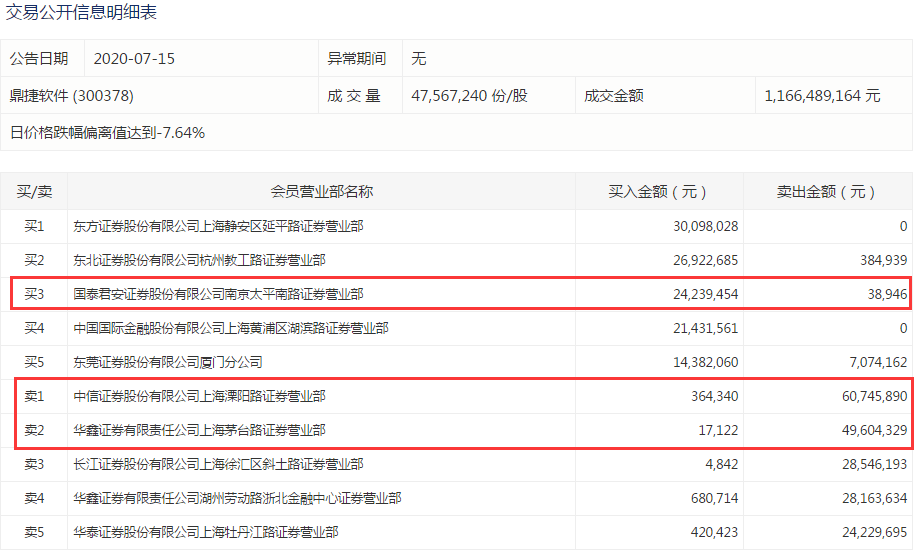This screenshot has height=552, width=915.
Task: Click the 鼎捷软件 (300378) stock name
Action: (72, 96)
